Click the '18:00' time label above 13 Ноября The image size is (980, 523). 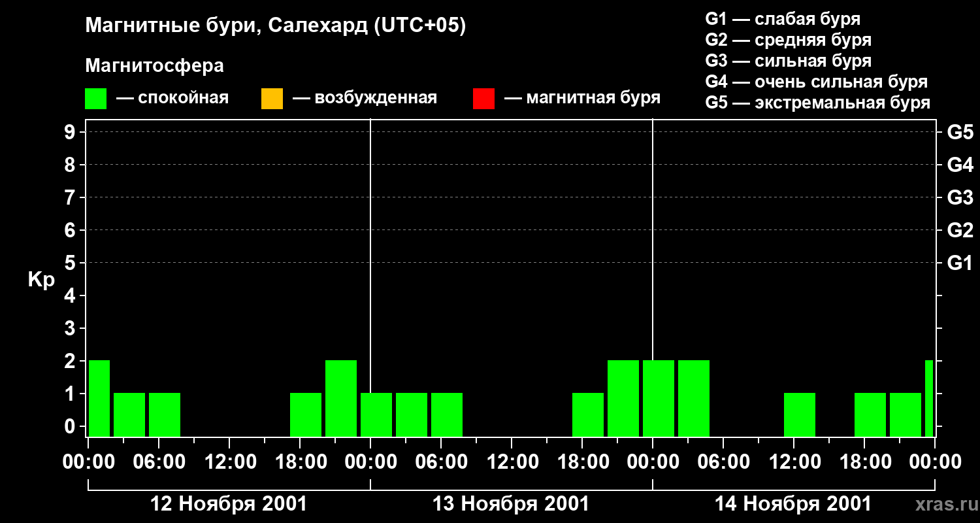pos(582,462)
